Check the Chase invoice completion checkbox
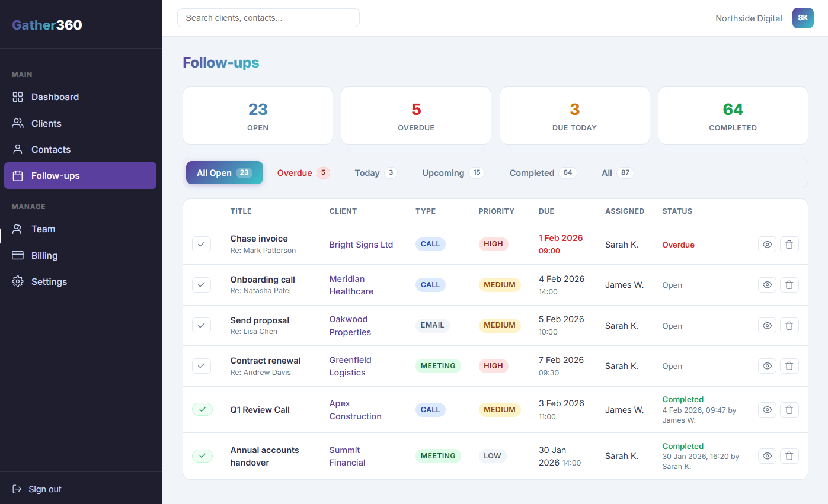 (x=202, y=244)
